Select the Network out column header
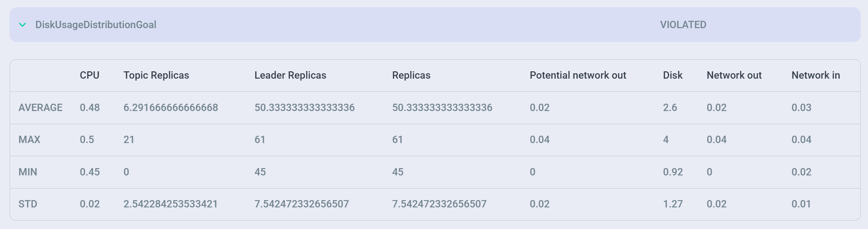 (x=734, y=76)
